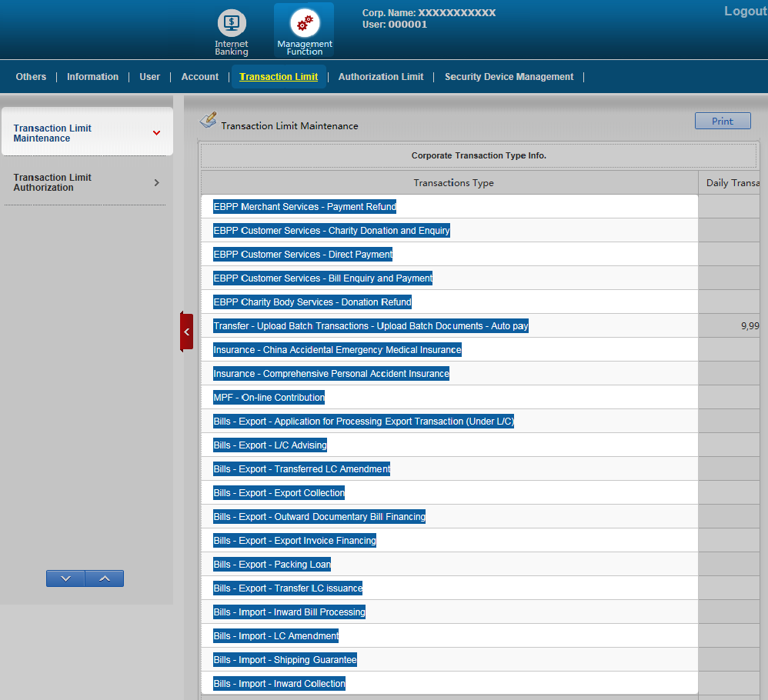Expand Transaction Limit Maintenance red chevron
The height and width of the screenshot is (700, 768).
tap(157, 133)
